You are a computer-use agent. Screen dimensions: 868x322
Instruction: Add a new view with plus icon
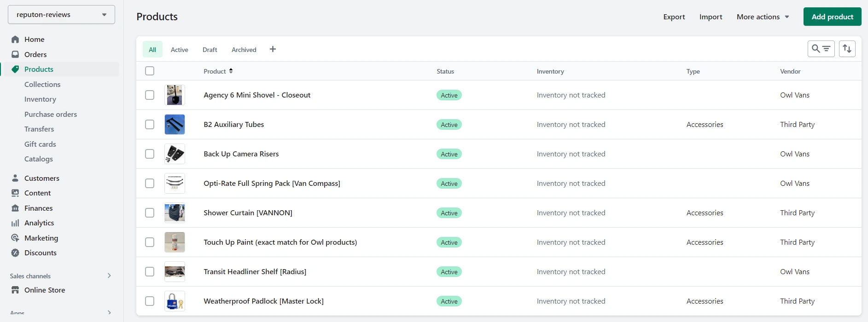pyautogui.click(x=273, y=49)
